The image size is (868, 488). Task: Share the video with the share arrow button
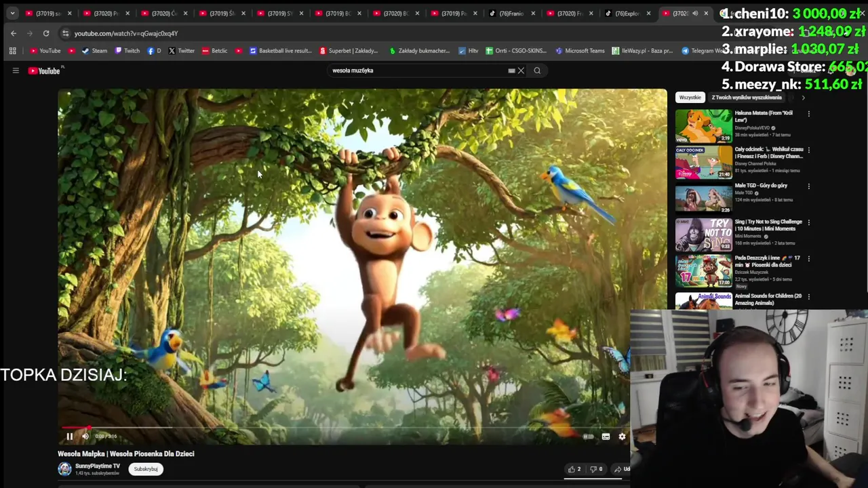tap(621, 469)
